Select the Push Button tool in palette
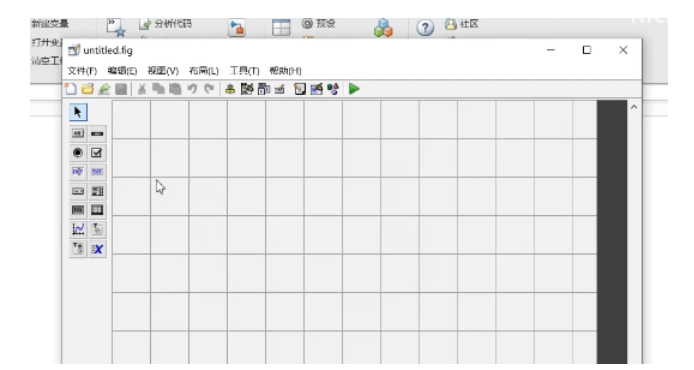This screenshot has width=694, height=370. [x=78, y=134]
